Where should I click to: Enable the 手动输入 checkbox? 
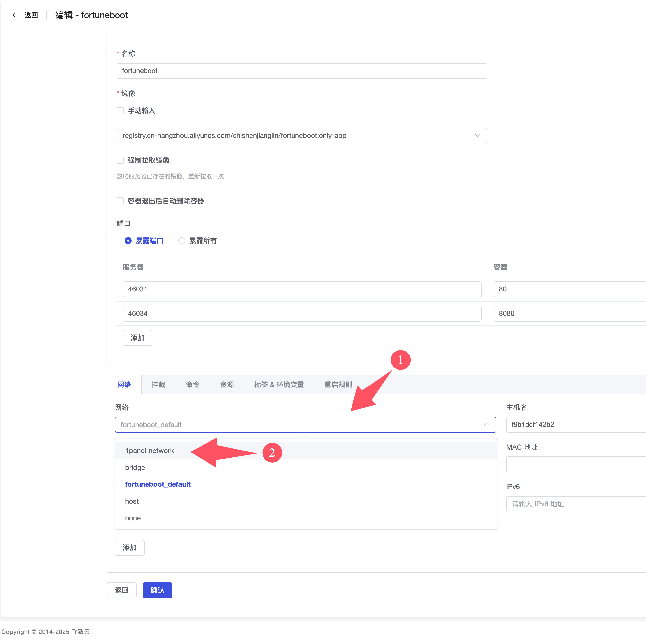120,111
